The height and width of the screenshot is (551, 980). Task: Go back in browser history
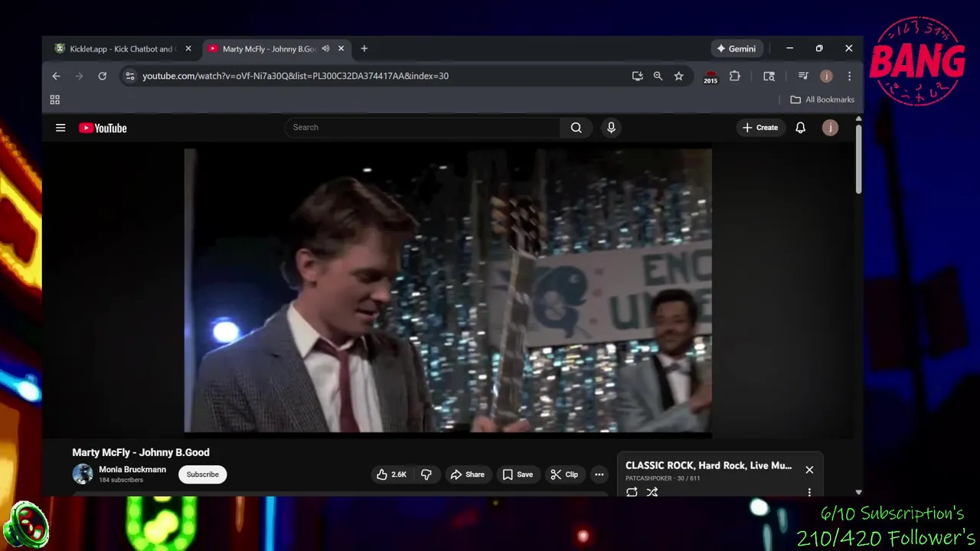click(56, 76)
